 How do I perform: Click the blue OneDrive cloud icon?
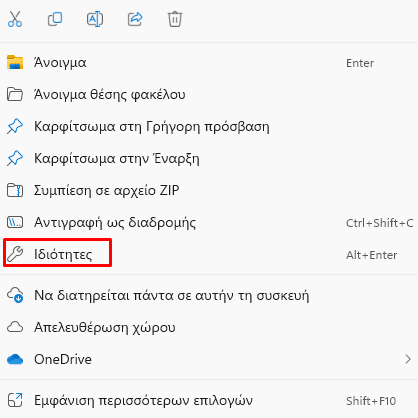click(x=15, y=359)
